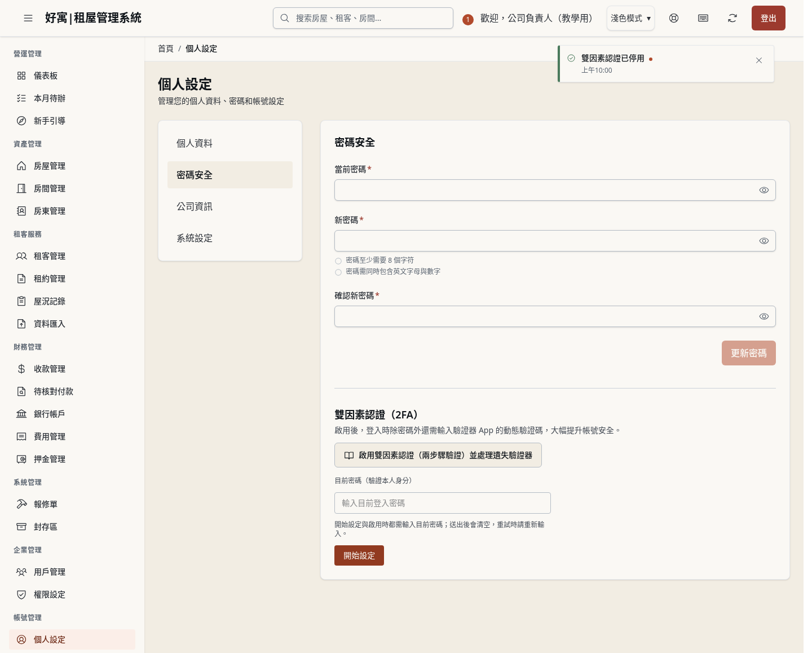The width and height of the screenshot is (812, 653).
Task: Click the refresh sync icon
Action: 732,18
